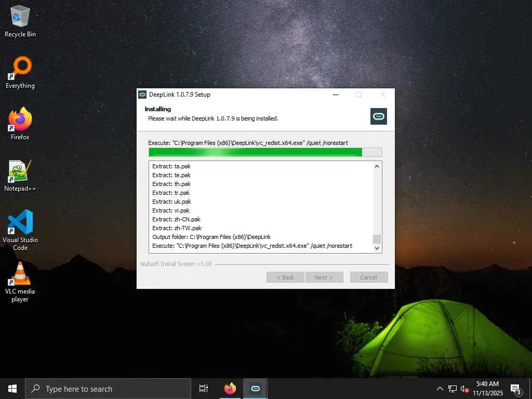Viewport: 532px width, 399px height.
Task: Click 'Please wait while DeepLink' message
Action: click(x=213, y=118)
